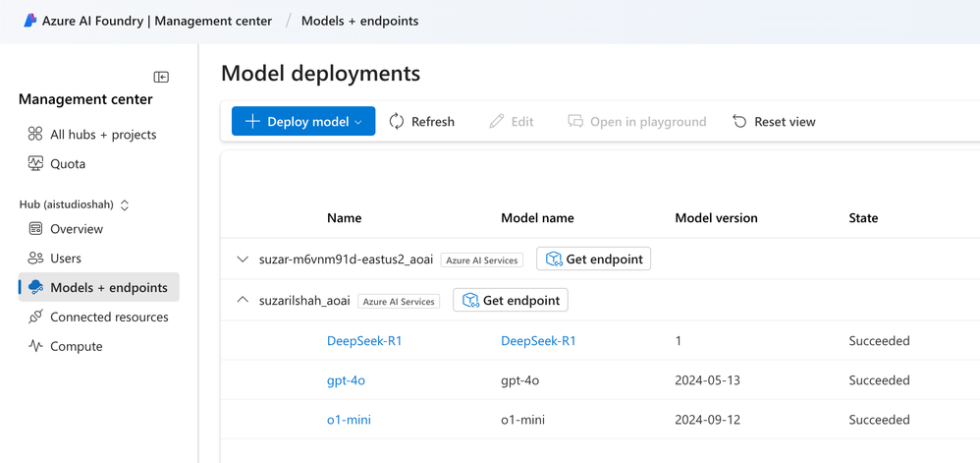The image size is (980, 463).
Task: Sort by the Model version column header
Action: point(716,217)
